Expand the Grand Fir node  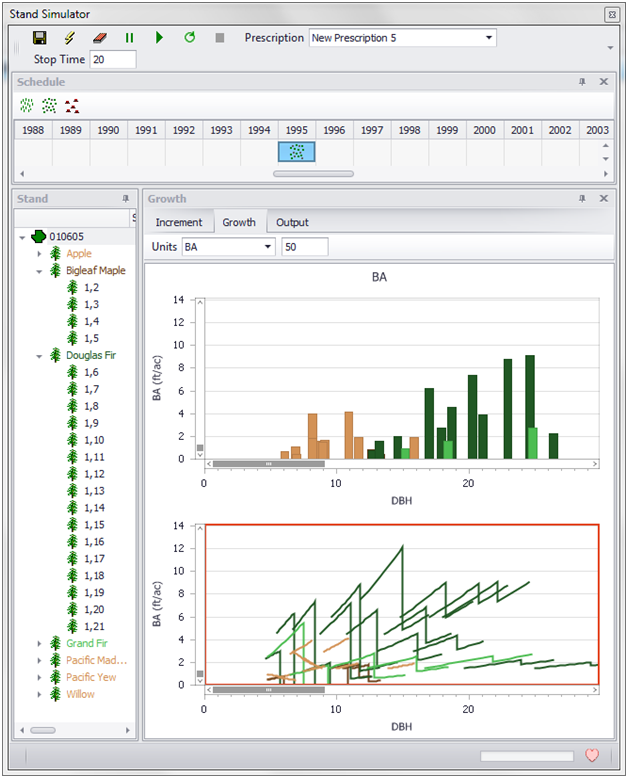pos(39,644)
